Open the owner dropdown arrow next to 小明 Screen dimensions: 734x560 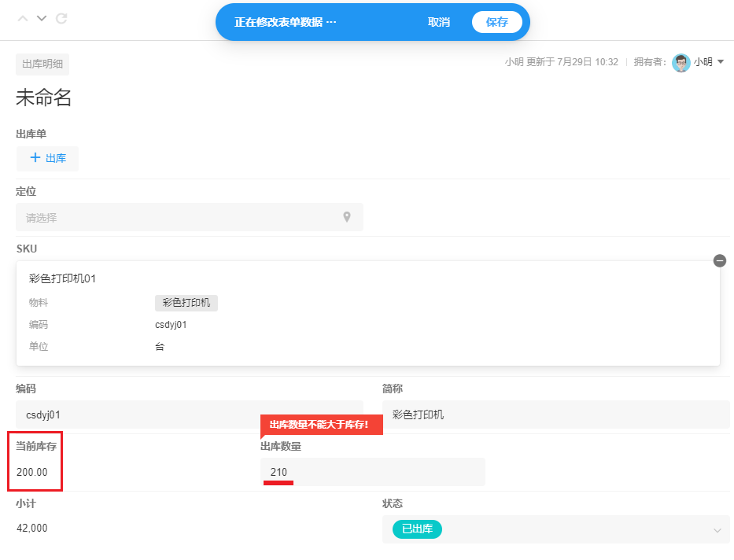click(x=720, y=62)
